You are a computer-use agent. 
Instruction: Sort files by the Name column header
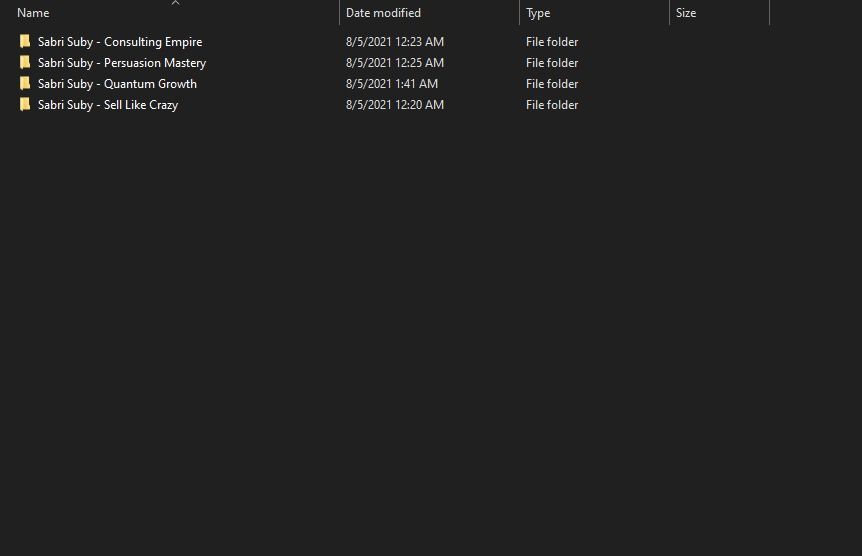pos(33,13)
